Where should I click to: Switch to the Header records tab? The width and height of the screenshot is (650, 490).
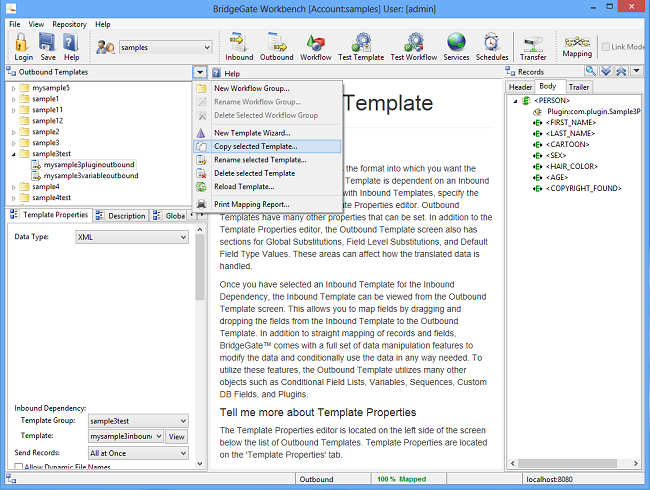(x=520, y=87)
